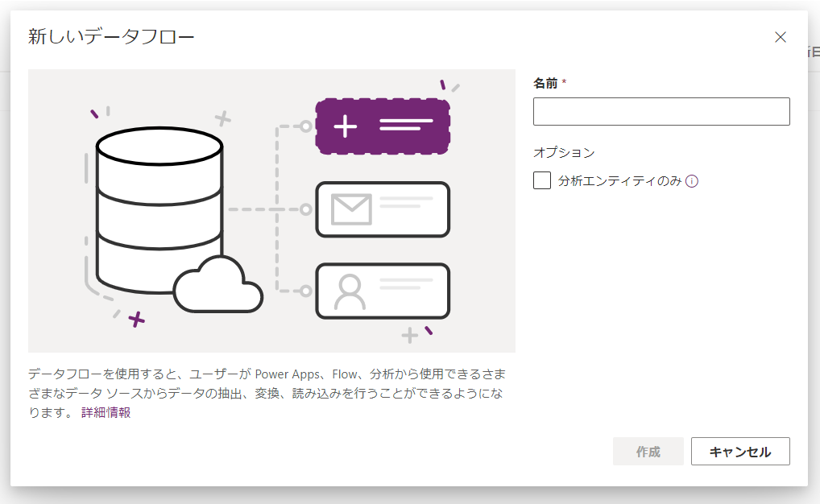The image size is (820, 504).
Task: Enable the 分析エンティティのみ checkbox
Action: (x=542, y=180)
